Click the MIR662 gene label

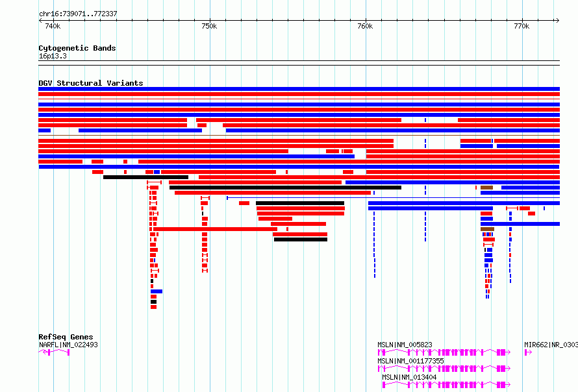tap(551, 345)
